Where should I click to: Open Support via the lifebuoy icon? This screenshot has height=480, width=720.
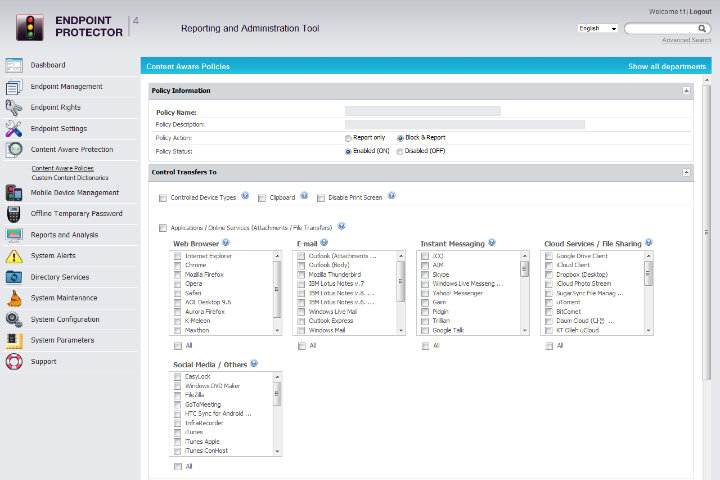point(14,361)
